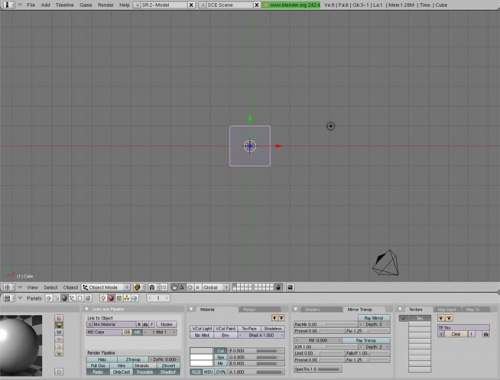Select the red sphere Material buttons icon
The image size is (500, 380).
point(111,298)
